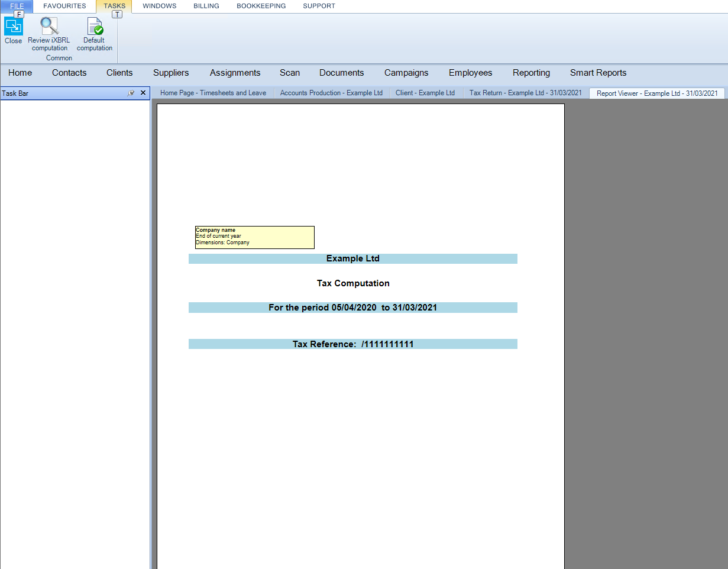
Task: Switch to Home Page - Timesheets and Leave tab
Action: (213, 93)
